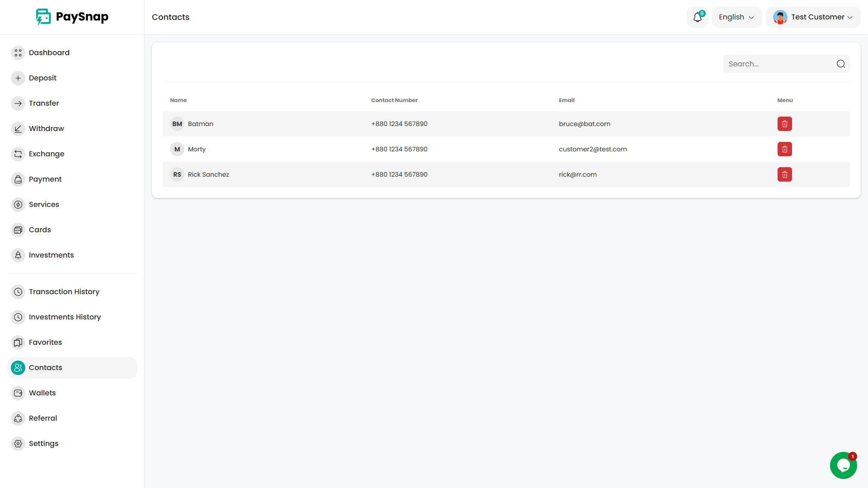Image resolution: width=868 pixels, height=488 pixels.
Task: Delete the Morty contact entry
Action: pos(784,149)
